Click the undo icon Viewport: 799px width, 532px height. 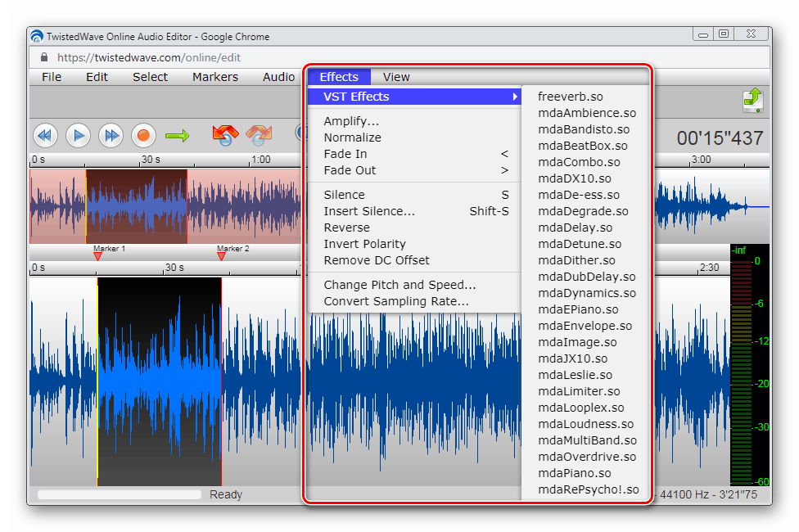pyautogui.click(x=224, y=135)
